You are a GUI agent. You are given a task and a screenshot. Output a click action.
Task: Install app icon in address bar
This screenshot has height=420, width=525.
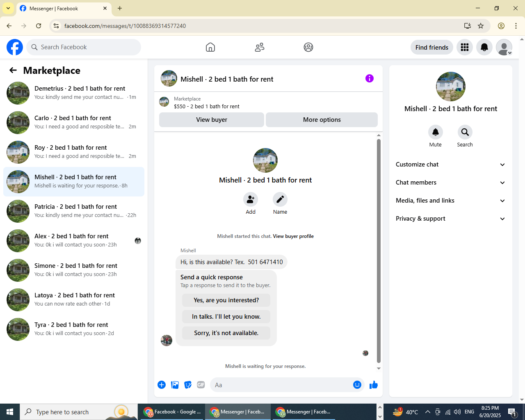coord(467,26)
